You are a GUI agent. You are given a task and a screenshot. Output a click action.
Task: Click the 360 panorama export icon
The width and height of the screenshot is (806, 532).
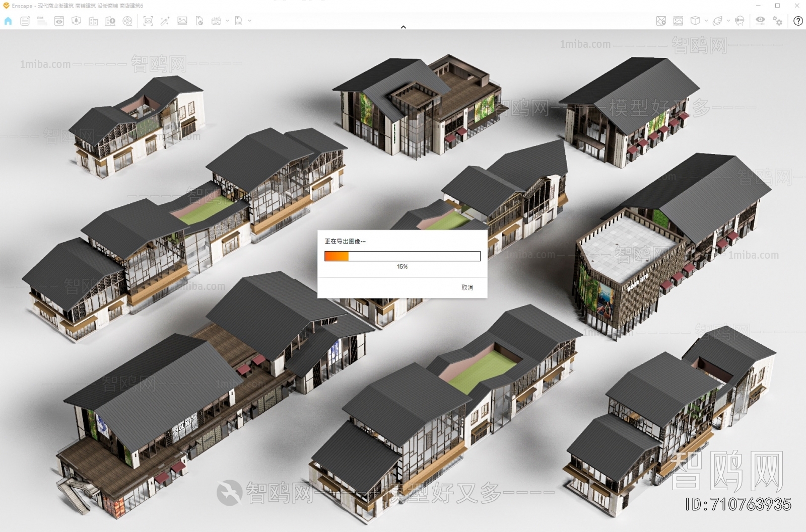tap(217, 21)
